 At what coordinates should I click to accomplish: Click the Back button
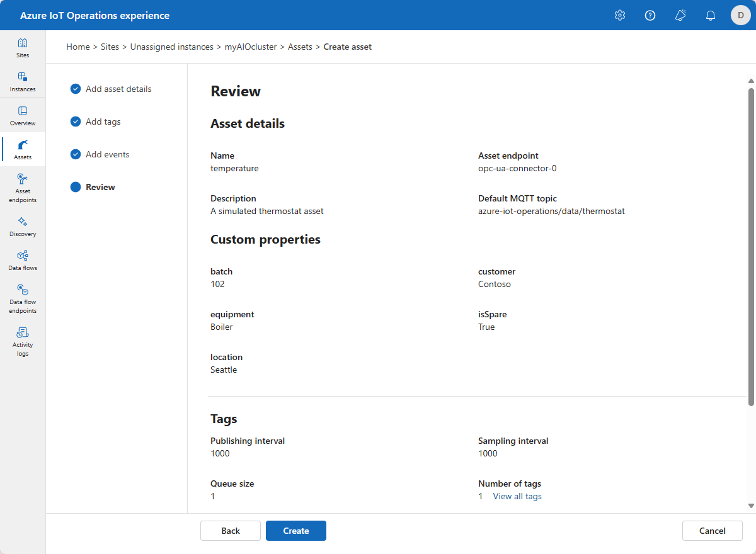231,531
